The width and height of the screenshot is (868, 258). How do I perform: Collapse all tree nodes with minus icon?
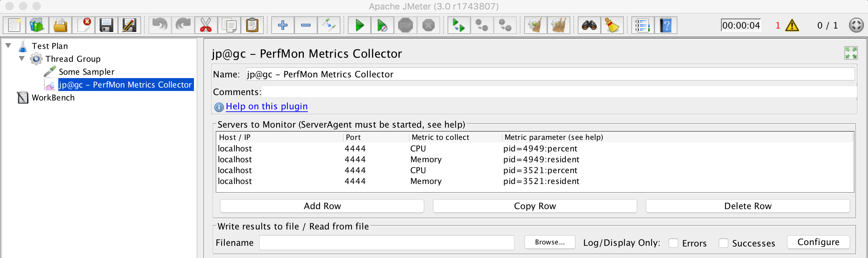point(306,25)
